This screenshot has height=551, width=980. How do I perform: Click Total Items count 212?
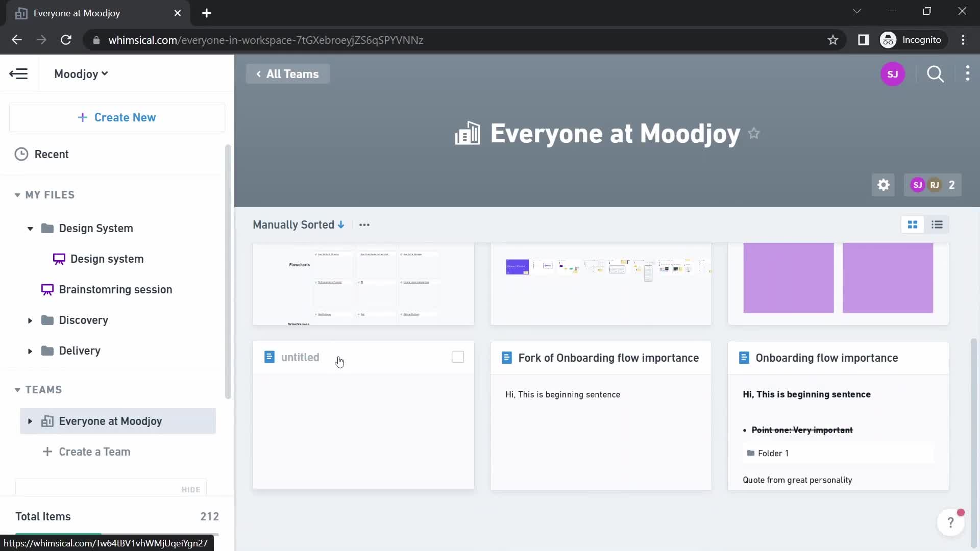coord(209,517)
